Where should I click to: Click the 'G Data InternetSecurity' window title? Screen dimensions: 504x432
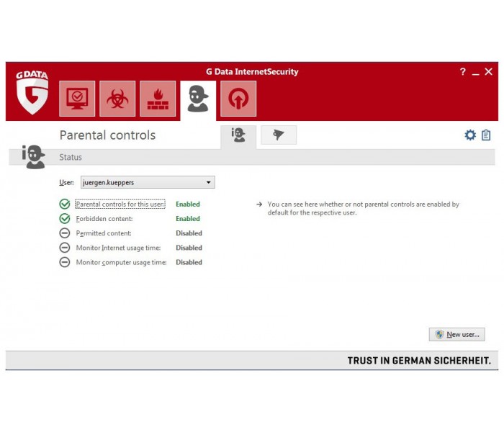click(x=252, y=72)
